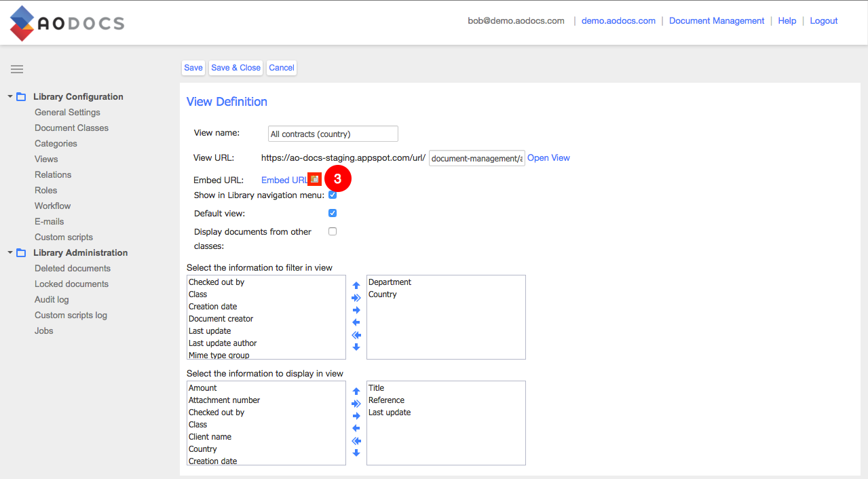Add selected filter item with right arrow
This screenshot has height=479, width=868.
pyautogui.click(x=356, y=310)
